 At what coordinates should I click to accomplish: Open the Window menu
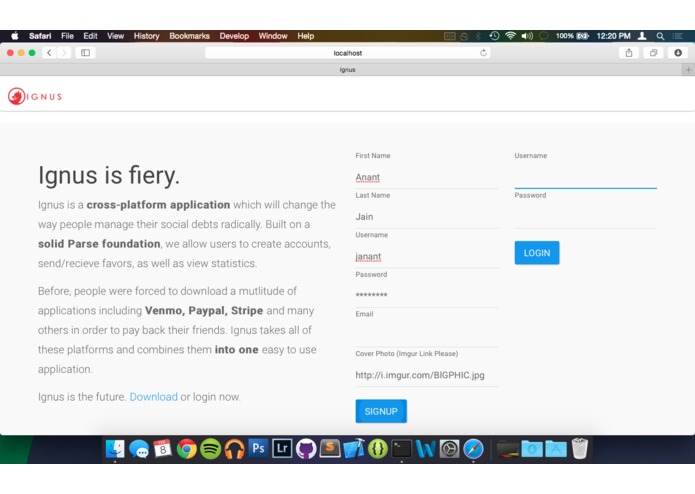pyautogui.click(x=273, y=36)
